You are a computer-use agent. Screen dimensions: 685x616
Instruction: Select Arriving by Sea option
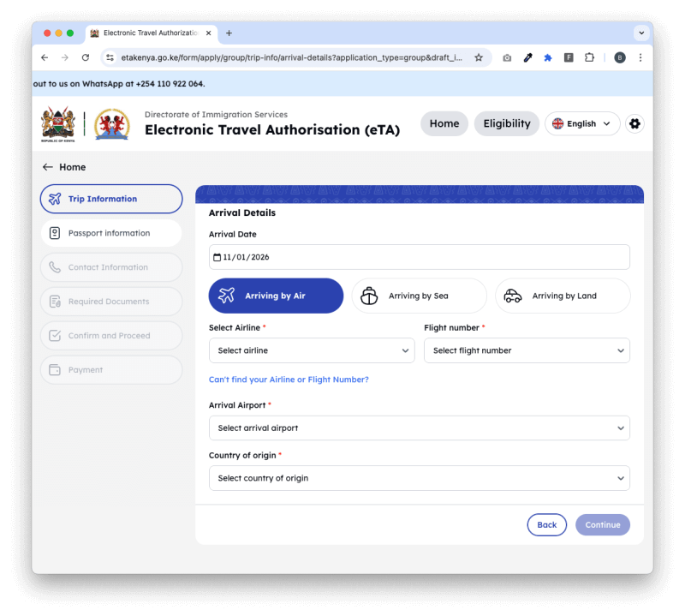click(419, 296)
